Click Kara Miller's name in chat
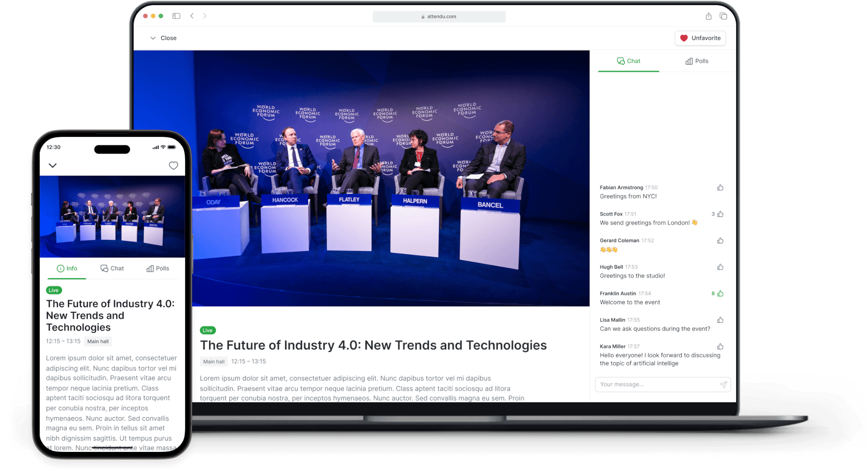The height and width of the screenshot is (471, 868). point(612,346)
